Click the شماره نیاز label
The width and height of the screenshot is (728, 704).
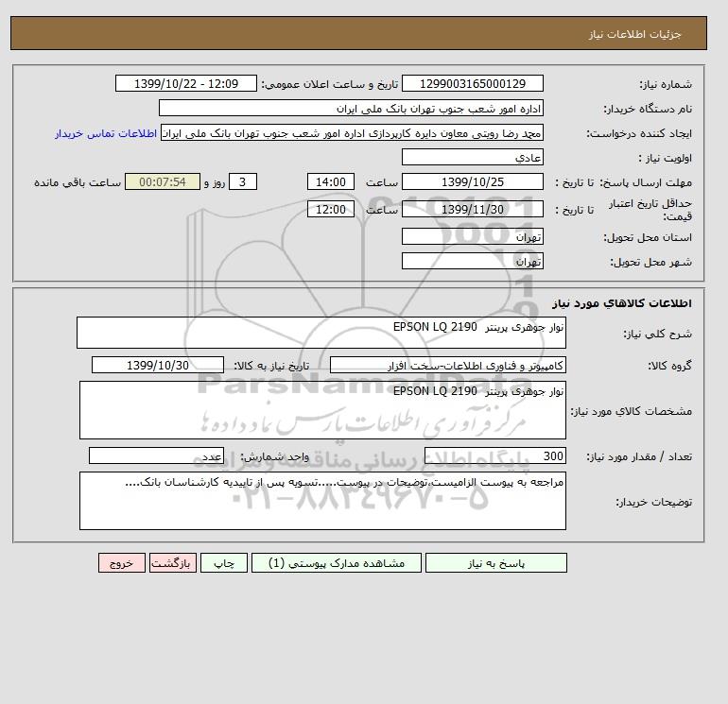pyautogui.click(x=666, y=84)
